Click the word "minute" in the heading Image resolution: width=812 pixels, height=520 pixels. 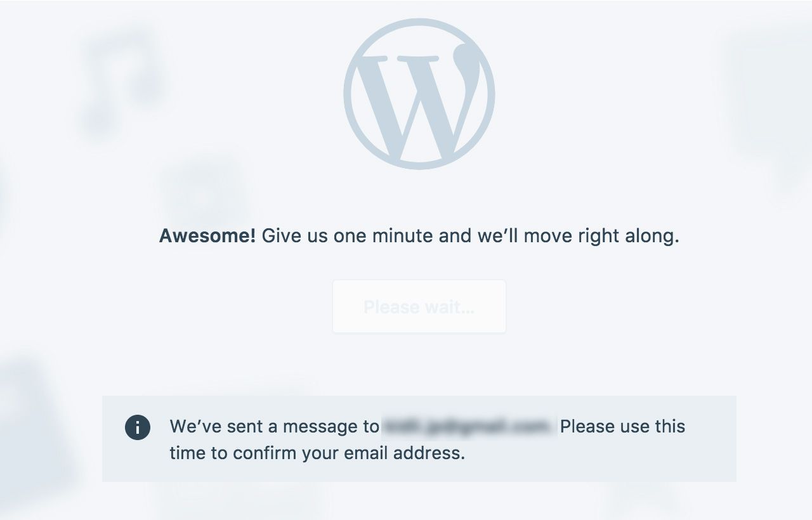(x=403, y=236)
